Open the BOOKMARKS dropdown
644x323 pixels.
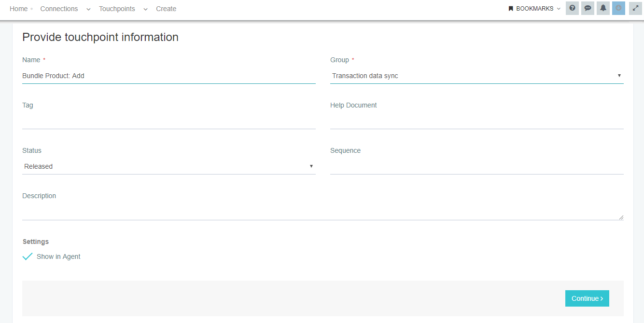pyautogui.click(x=534, y=9)
